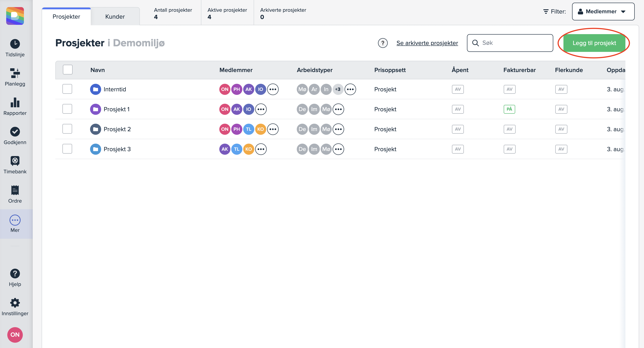Expand member list for Prosjekt 3
The width and height of the screenshot is (644, 348).
tap(261, 149)
